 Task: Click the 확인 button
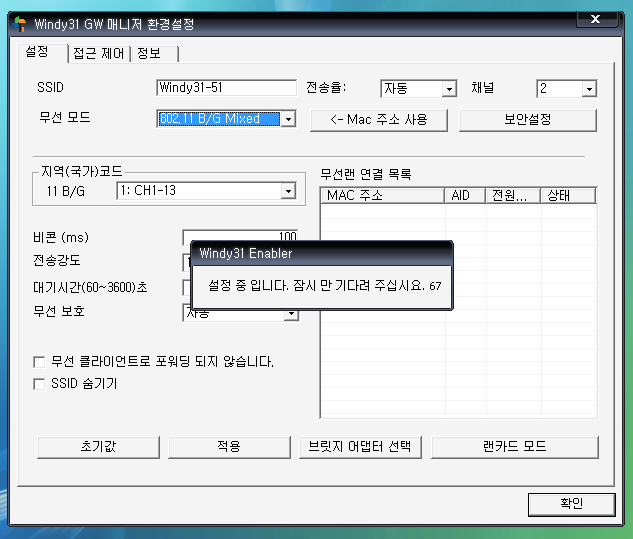[x=572, y=504]
